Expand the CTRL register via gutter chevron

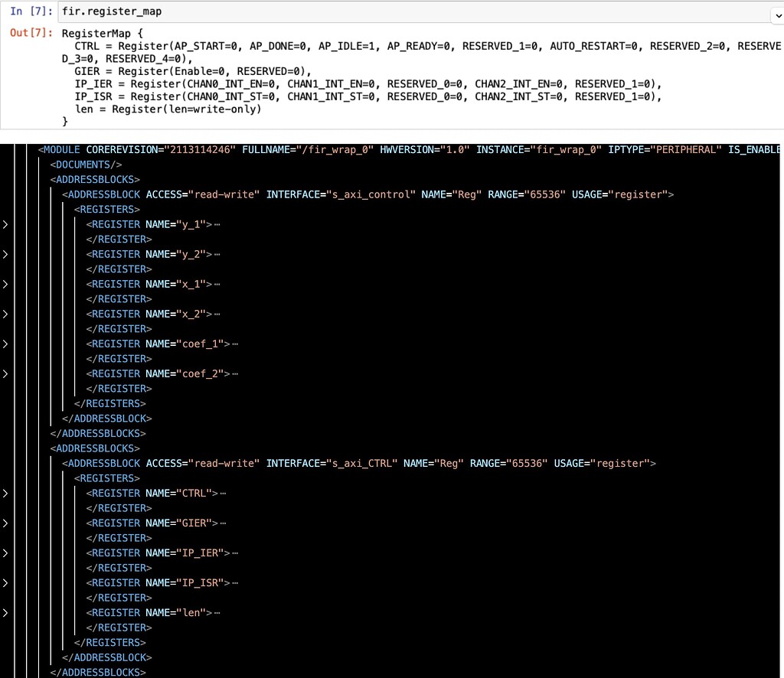[x=5, y=493]
